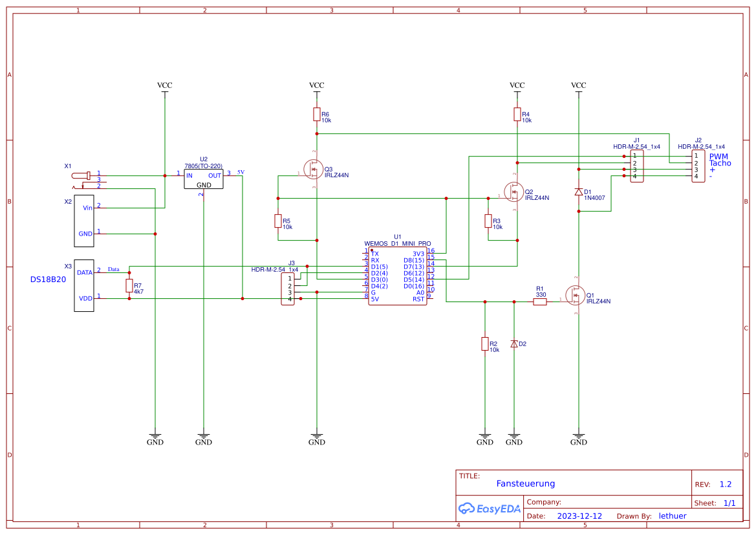The height and width of the screenshot is (535, 756).
Task: Select the D1 1N4007 diode symbol
Action: coord(578,192)
